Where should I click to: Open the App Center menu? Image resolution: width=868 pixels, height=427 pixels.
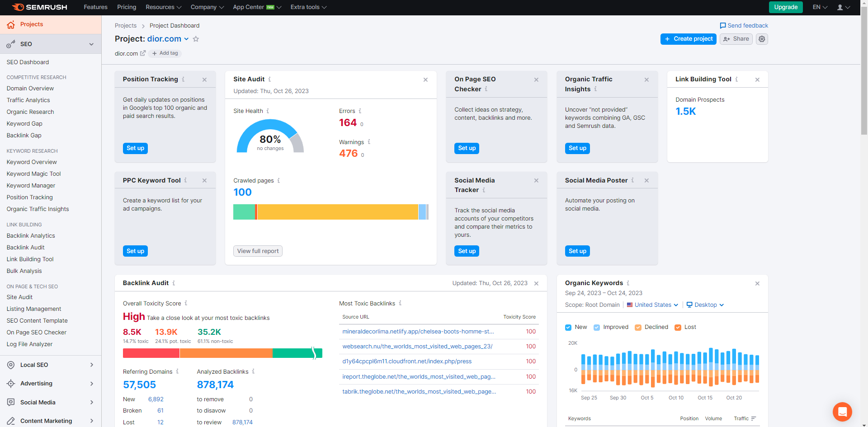(257, 7)
